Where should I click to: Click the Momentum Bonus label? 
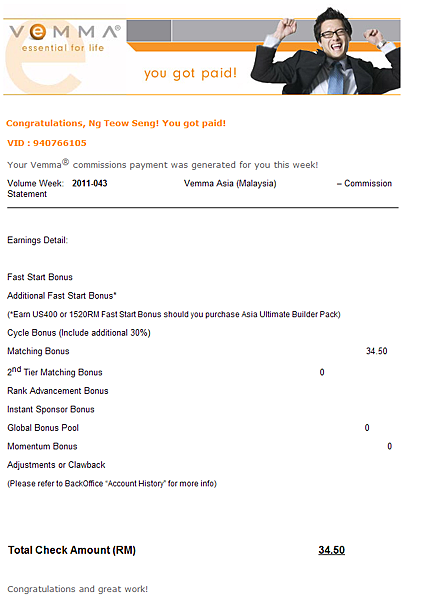point(42,446)
